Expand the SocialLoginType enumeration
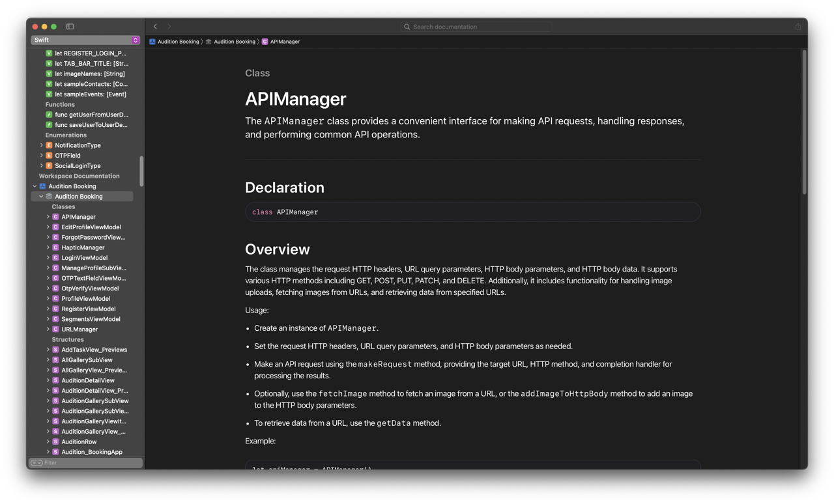Image resolution: width=834 pixels, height=504 pixels. (41, 166)
